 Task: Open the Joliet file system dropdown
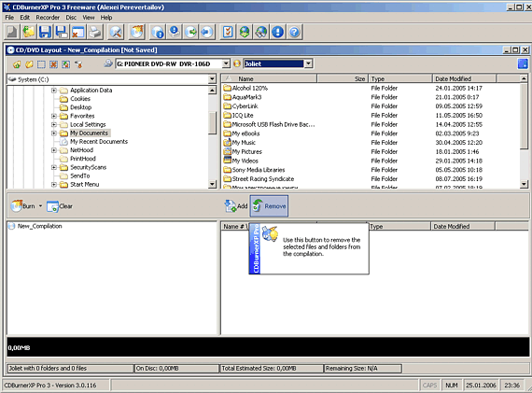pyautogui.click(x=308, y=63)
